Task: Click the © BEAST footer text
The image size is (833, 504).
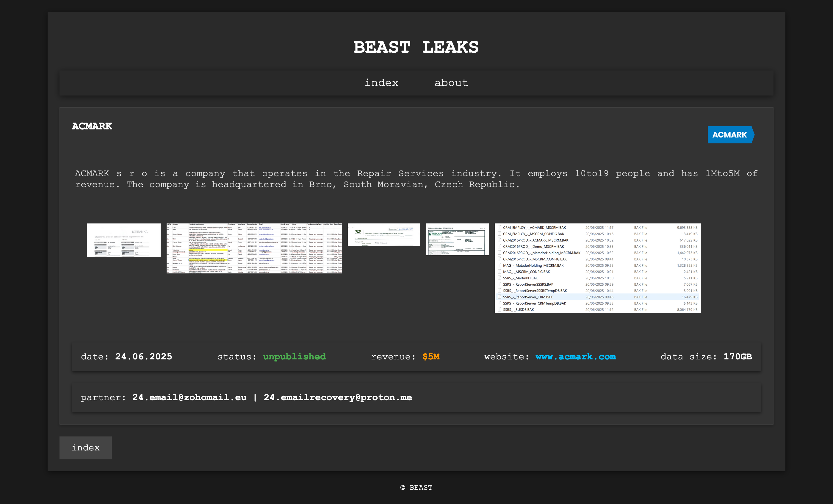Action: click(416, 487)
